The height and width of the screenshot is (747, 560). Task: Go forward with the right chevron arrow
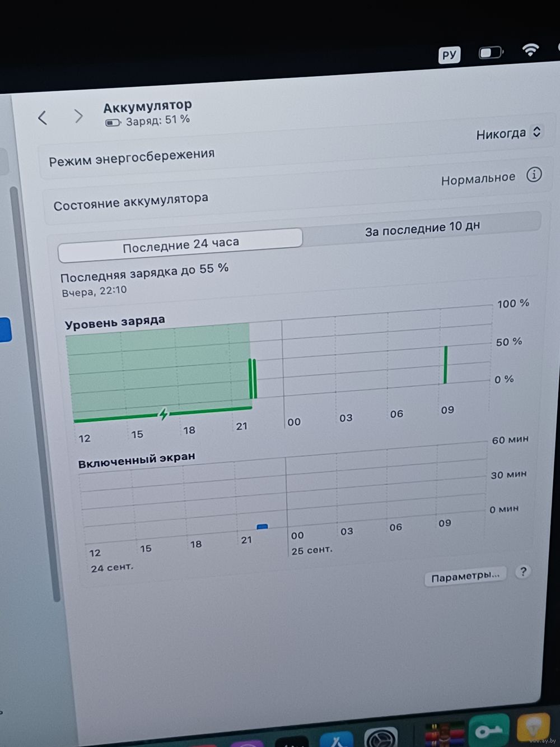tap(78, 116)
